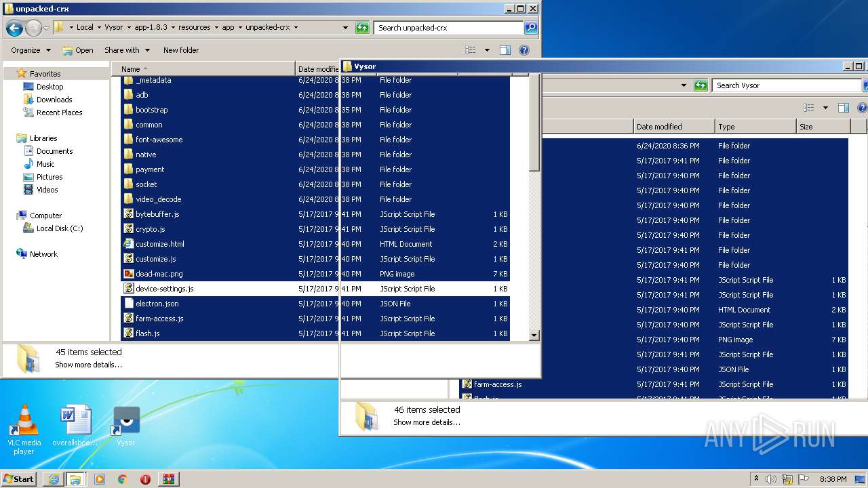Open Internet Explorer from the taskbar
Screen dimensions: 868x488
click(54, 479)
